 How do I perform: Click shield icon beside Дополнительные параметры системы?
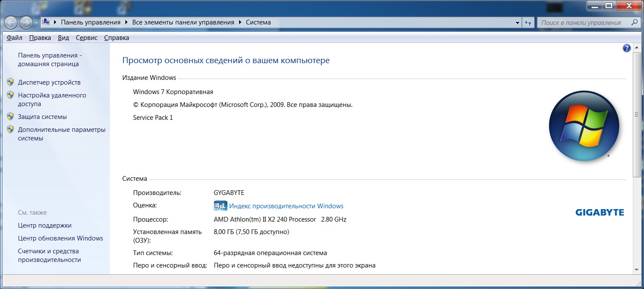(x=11, y=129)
